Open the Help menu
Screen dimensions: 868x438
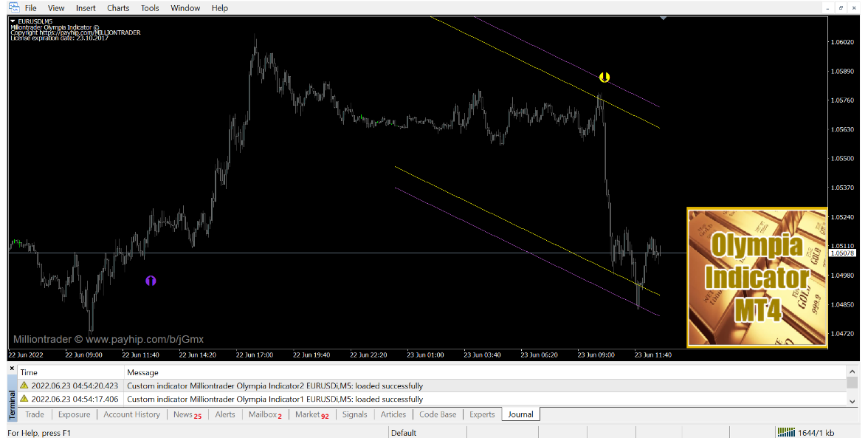tap(220, 7)
